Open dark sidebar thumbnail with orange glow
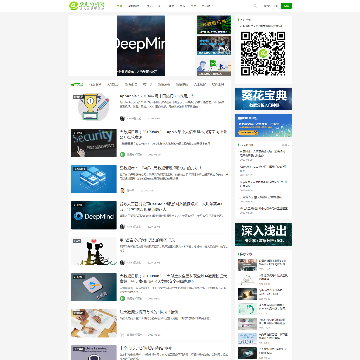This screenshot has height=360, width=360. (247, 294)
